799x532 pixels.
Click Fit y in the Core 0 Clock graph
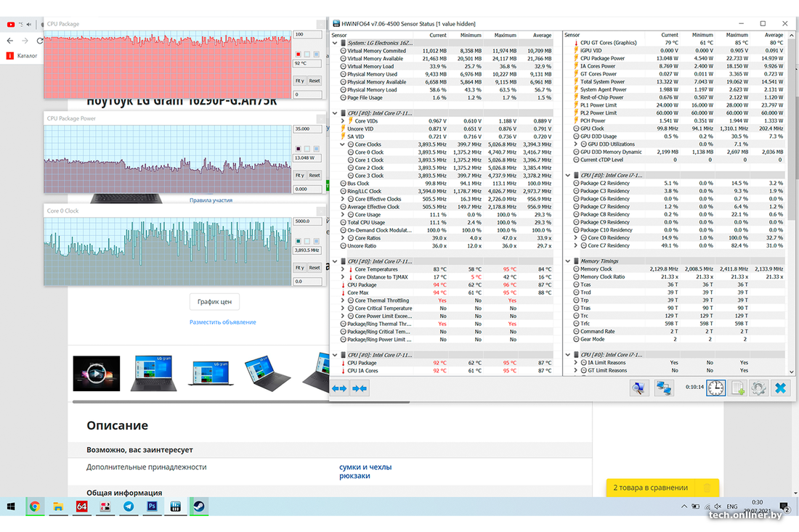pos(299,268)
